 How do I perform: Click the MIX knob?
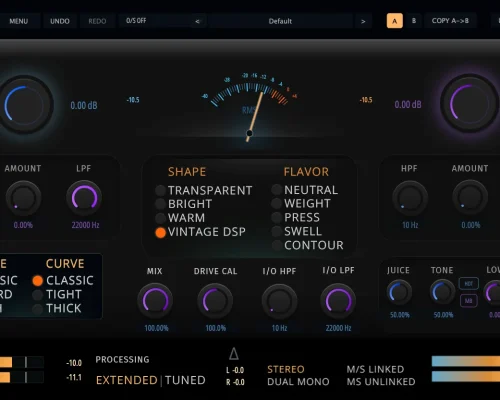(155, 300)
